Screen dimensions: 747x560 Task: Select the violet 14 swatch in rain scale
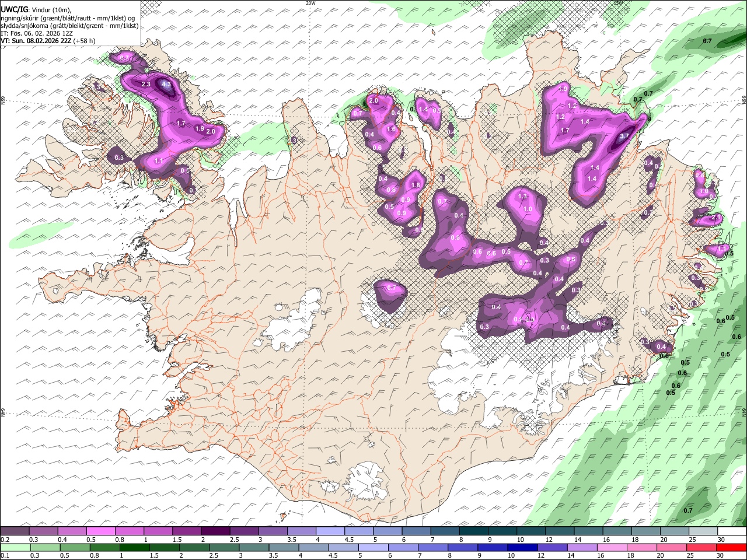pyautogui.click(x=581, y=548)
